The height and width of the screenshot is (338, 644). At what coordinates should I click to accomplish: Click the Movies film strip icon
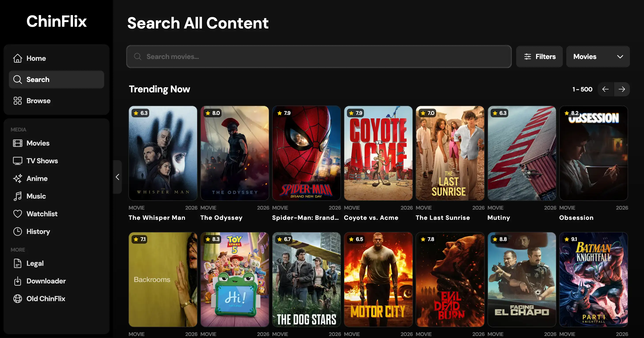(17, 143)
